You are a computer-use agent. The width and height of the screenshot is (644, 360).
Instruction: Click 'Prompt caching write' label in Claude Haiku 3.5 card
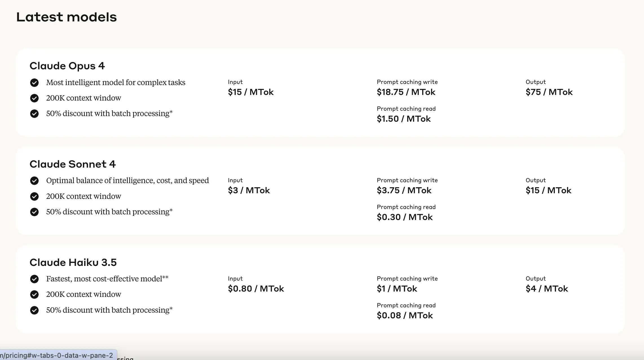[x=407, y=279]
